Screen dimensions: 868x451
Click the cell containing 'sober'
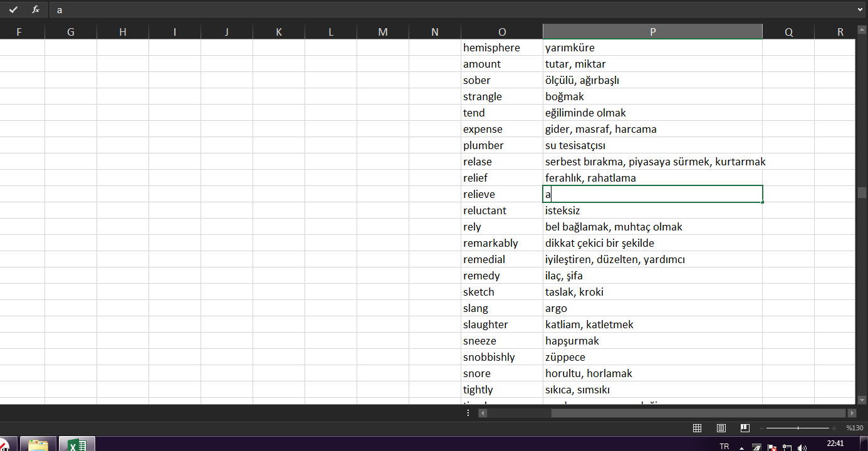coord(502,80)
